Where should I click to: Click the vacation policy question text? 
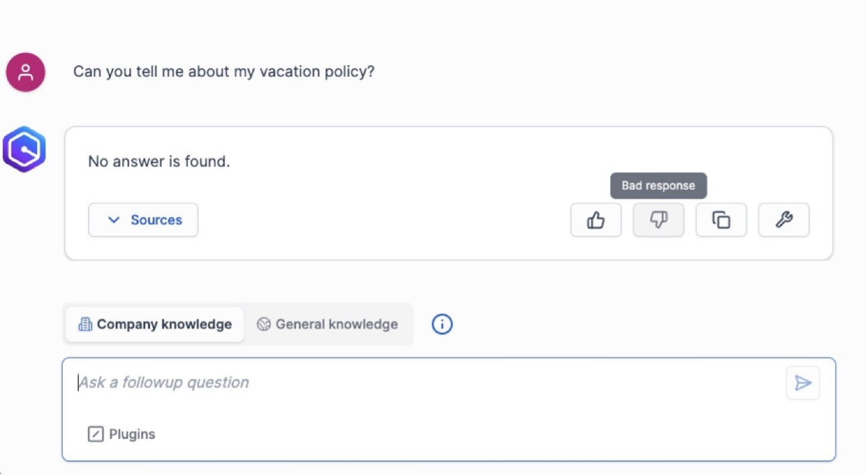[224, 71]
